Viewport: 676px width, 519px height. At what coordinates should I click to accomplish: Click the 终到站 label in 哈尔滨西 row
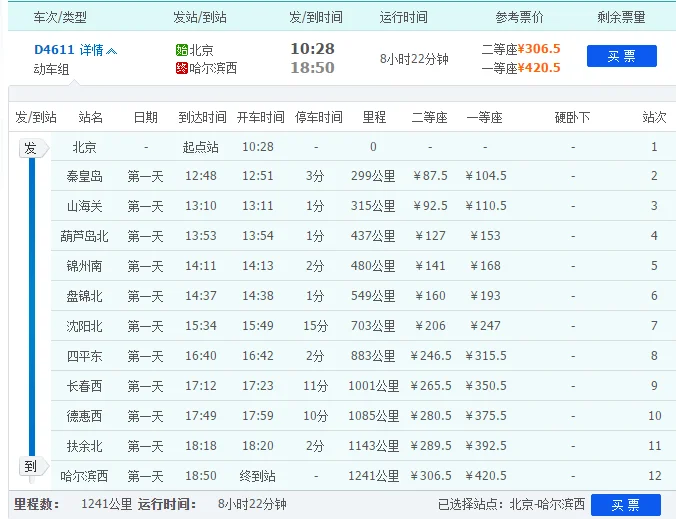coord(257,476)
